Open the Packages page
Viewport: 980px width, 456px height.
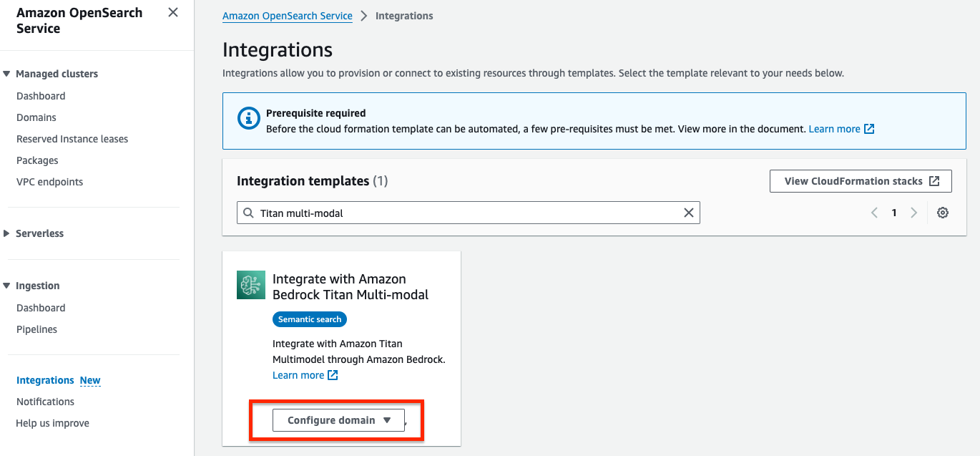coord(37,160)
